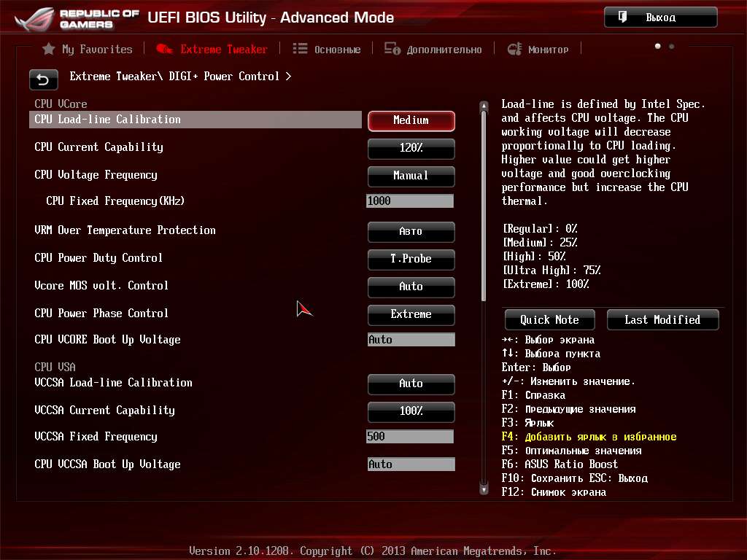Select CPU Load-line Calibration row label
The image size is (747, 560).
(x=108, y=120)
